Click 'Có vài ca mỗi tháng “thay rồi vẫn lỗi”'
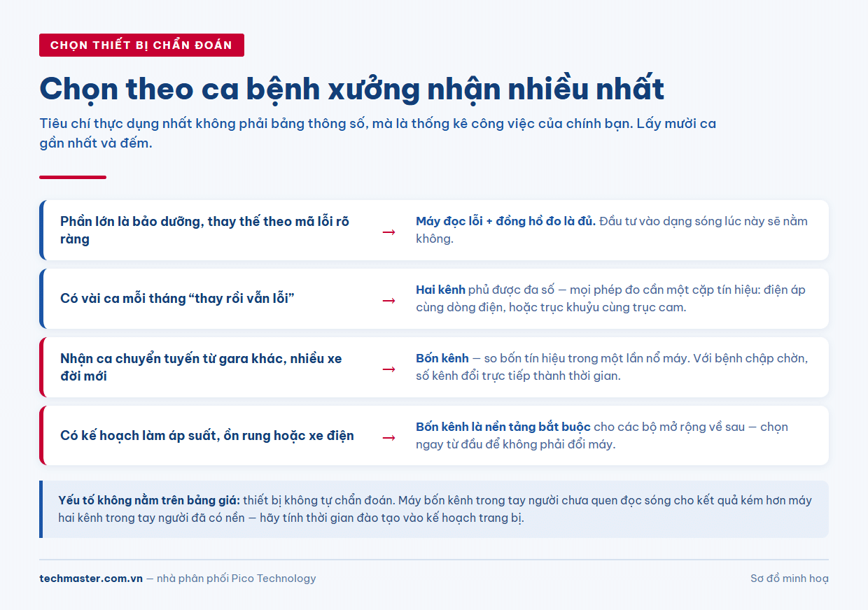Image resolution: width=868 pixels, height=610 pixels. [178, 299]
